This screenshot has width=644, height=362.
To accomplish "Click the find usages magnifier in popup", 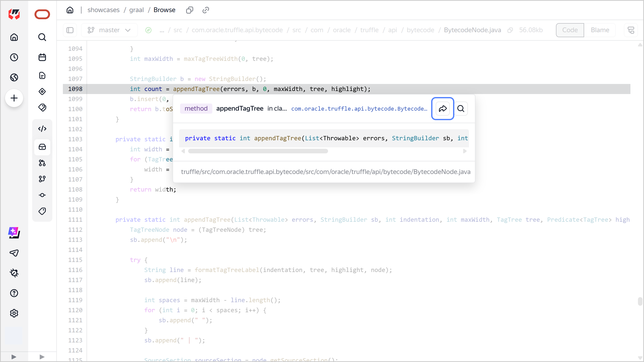I will 461,109.
